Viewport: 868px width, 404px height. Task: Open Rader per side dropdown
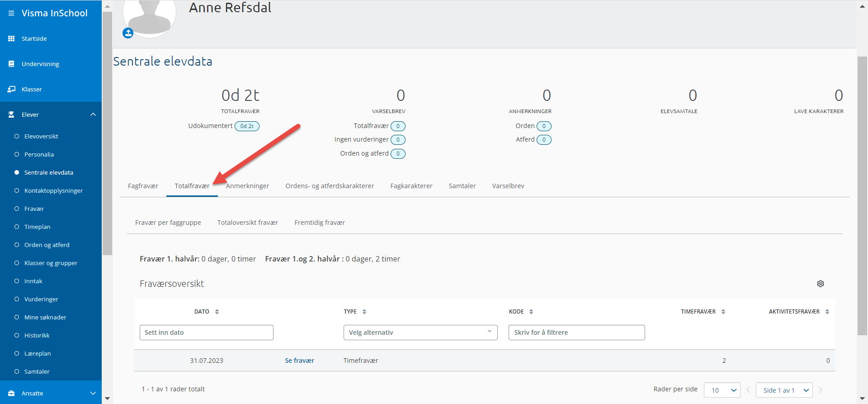click(722, 390)
